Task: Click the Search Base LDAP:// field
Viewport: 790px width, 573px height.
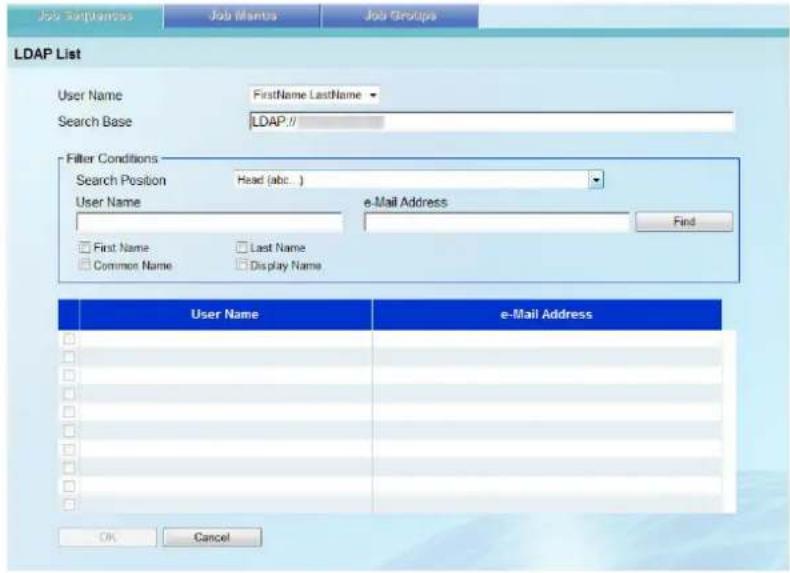Action: click(491, 121)
